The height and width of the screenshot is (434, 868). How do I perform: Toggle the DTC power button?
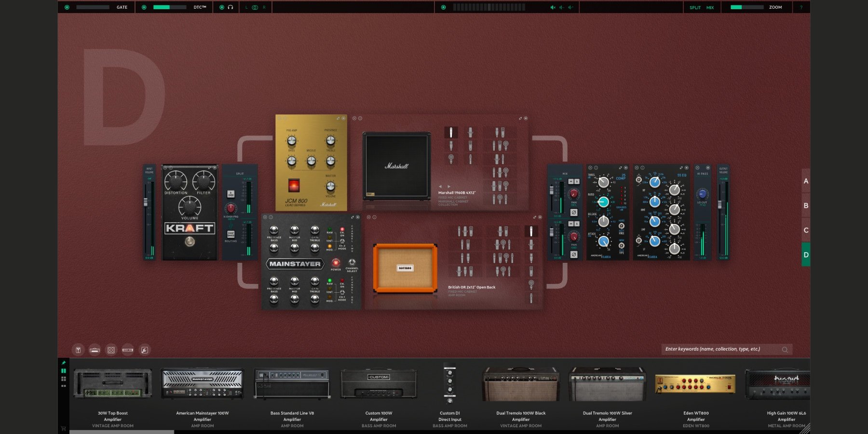[x=144, y=7]
